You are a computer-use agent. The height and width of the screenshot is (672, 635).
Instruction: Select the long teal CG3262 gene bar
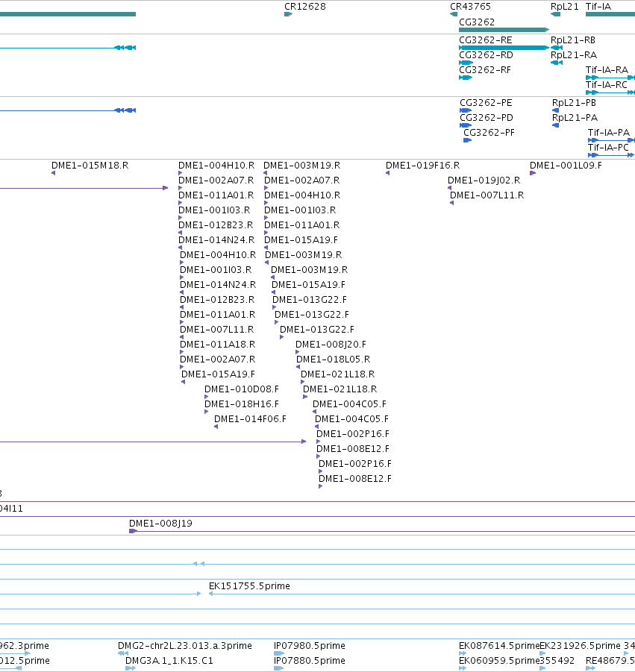pos(504,30)
